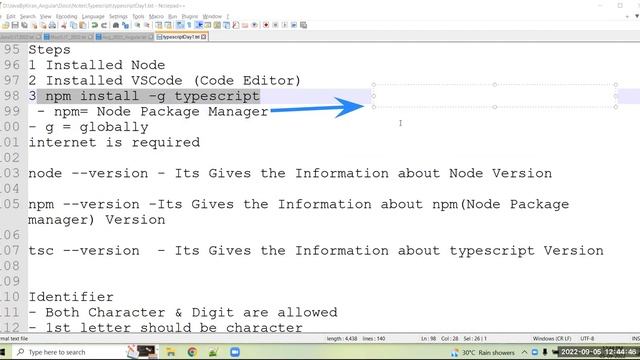Screen dimensions: 640x360
Task: Open the Plugins menu
Action: pos(190,16)
